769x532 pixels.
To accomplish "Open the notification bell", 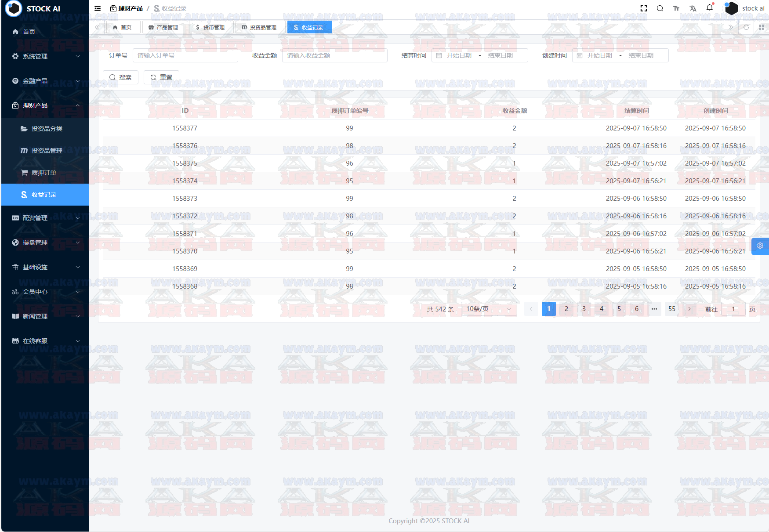I will coord(710,8).
